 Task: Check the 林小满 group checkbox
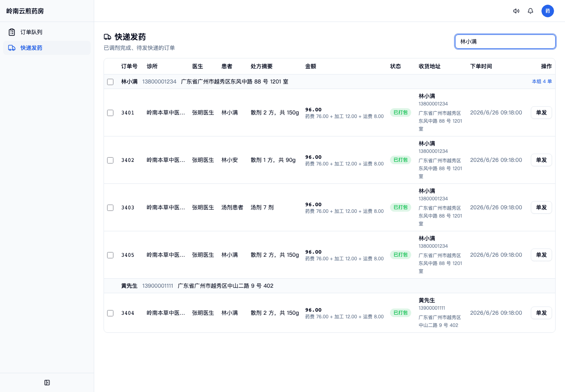tap(110, 82)
